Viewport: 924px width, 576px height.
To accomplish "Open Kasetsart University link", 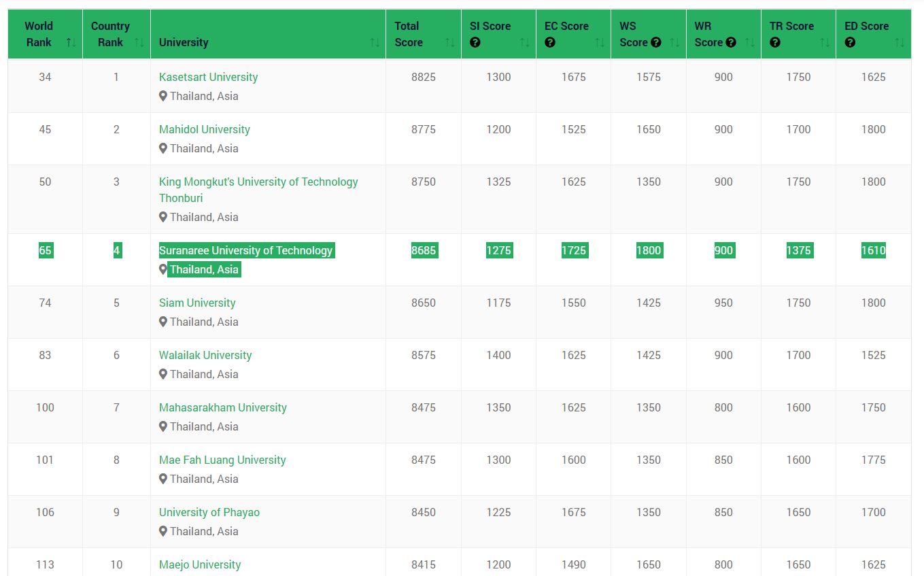I will [x=208, y=77].
